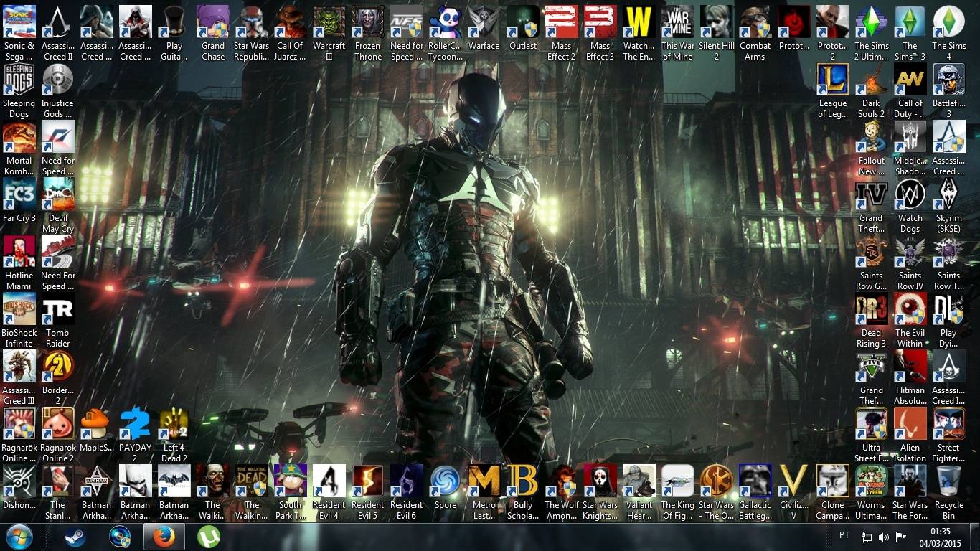The height and width of the screenshot is (551, 980).
Task: Click the Mass Effect 2 icon
Action: [x=562, y=22]
